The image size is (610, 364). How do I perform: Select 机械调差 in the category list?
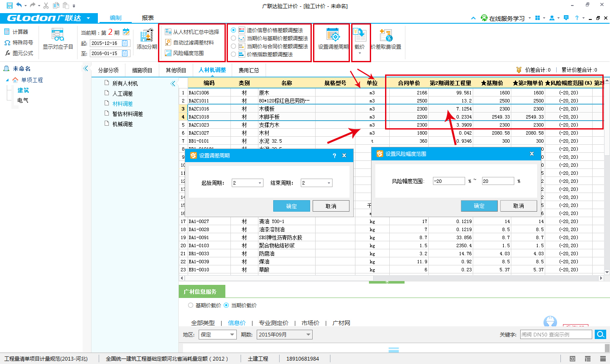pyautogui.click(x=122, y=124)
